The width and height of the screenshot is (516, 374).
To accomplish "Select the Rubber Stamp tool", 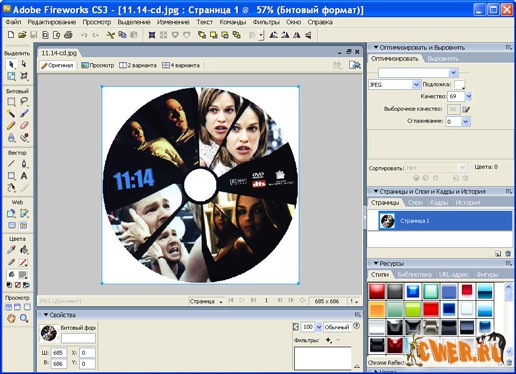I will (24, 137).
